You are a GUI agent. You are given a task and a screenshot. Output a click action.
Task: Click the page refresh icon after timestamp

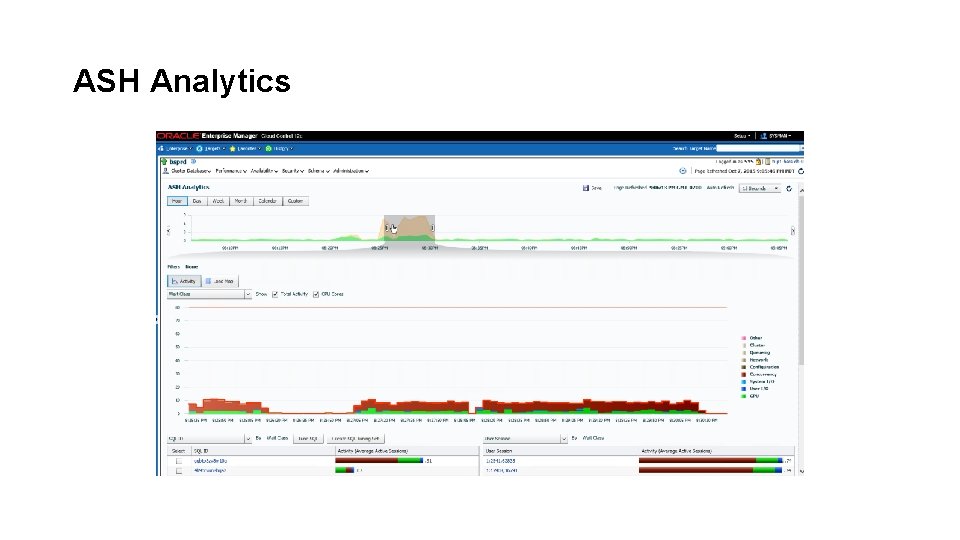801,171
